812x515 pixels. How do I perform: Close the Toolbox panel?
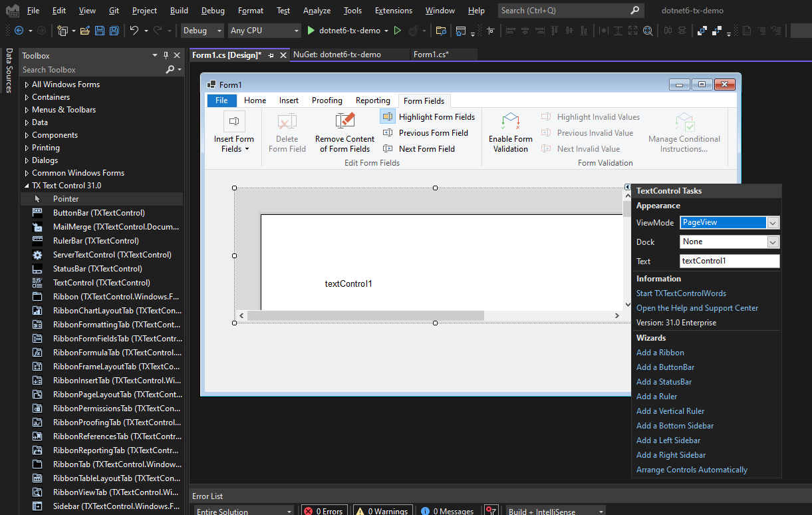coord(176,56)
